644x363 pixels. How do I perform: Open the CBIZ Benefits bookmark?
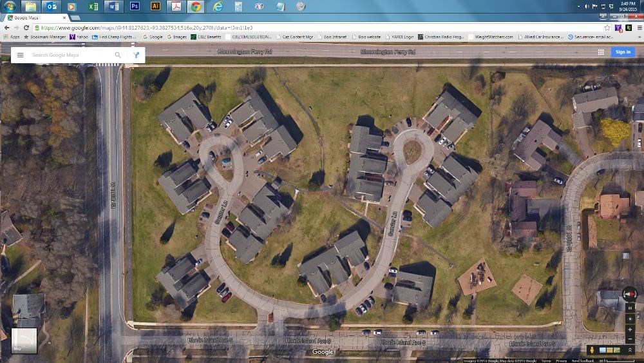[x=206, y=37]
